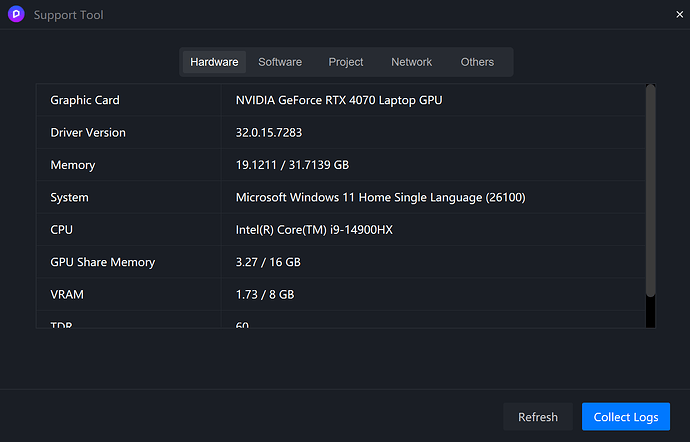Select the 3.27 / 16 GB value
The image size is (690, 442).
tap(268, 262)
